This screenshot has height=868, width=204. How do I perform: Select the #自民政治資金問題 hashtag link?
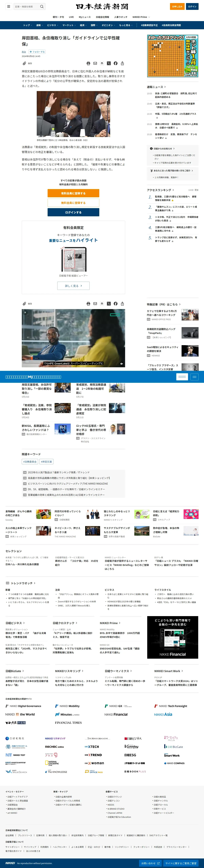click(171, 25)
